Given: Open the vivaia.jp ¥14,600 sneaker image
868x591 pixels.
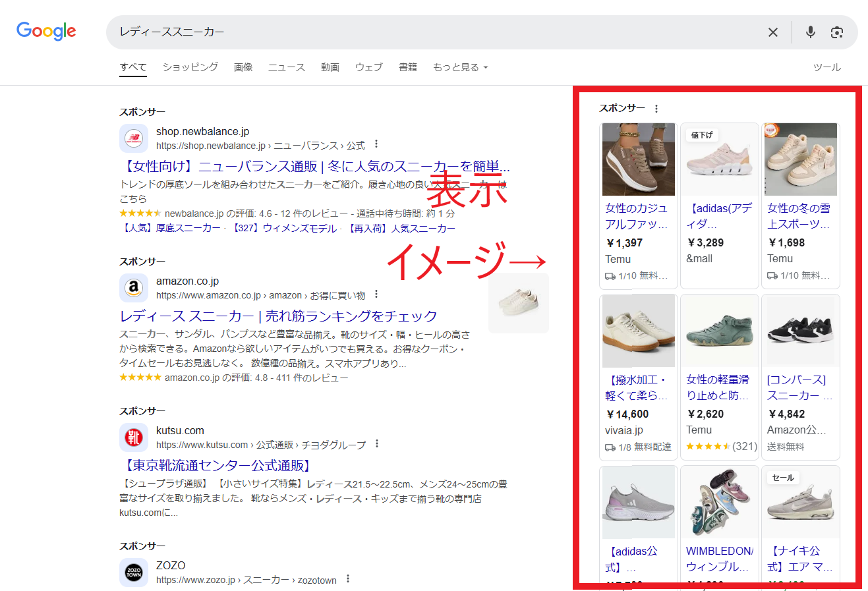Looking at the screenshot, I should [639, 331].
